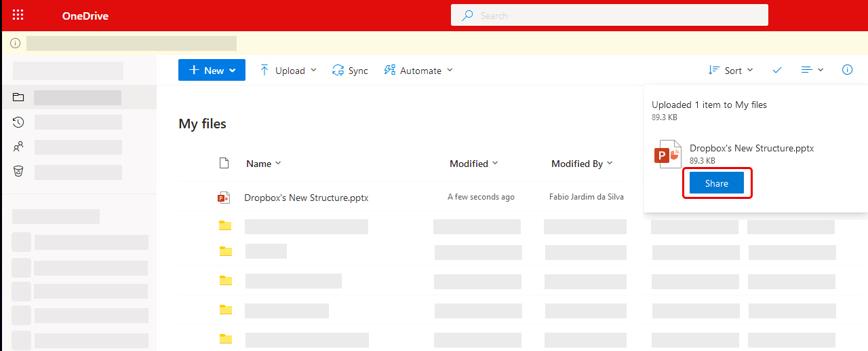Click the Upload arrow icon
Screen dimensions: 868x351
point(264,71)
